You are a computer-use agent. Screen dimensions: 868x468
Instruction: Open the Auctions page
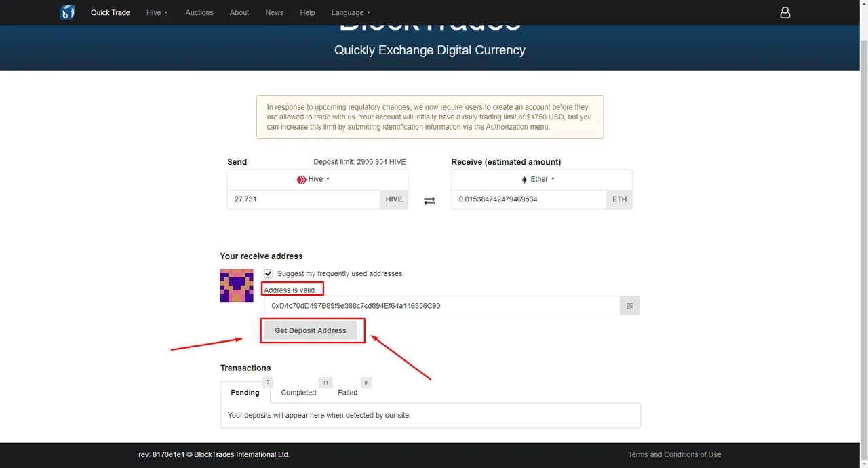(x=199, y=12)
